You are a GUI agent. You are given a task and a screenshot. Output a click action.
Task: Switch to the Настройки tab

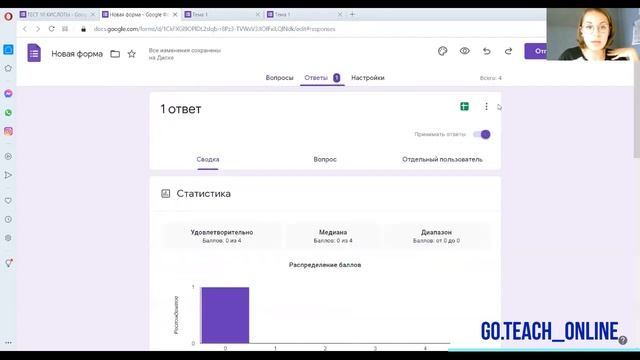click(x=368, y=78)
